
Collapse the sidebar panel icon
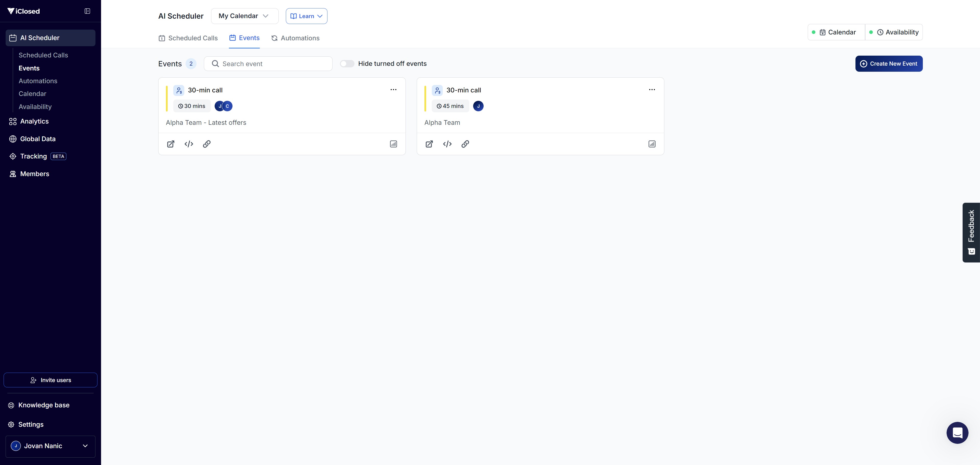coord(87,11)
